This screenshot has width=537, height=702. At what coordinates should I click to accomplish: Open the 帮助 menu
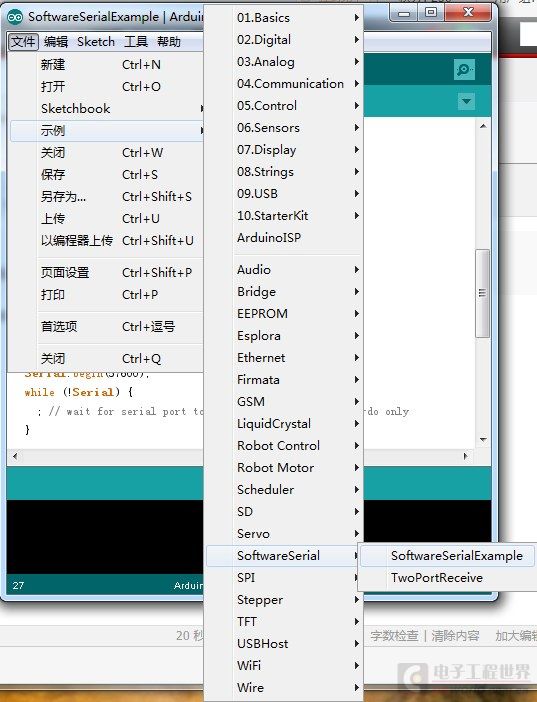pos(169,42)
